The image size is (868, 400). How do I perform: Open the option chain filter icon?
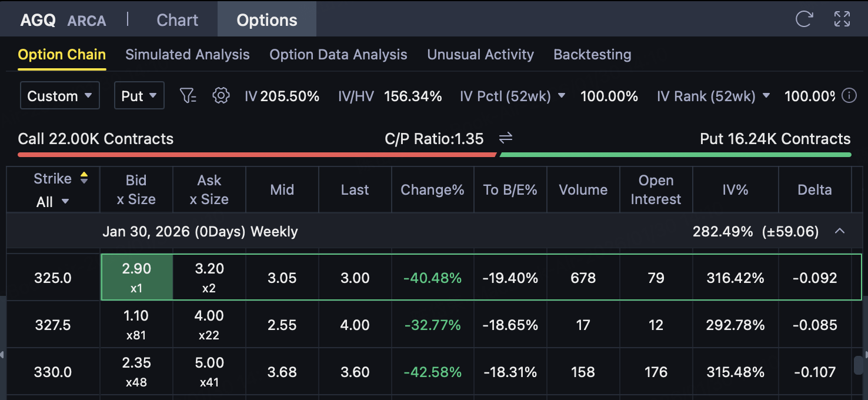click(x=188, y=96)
